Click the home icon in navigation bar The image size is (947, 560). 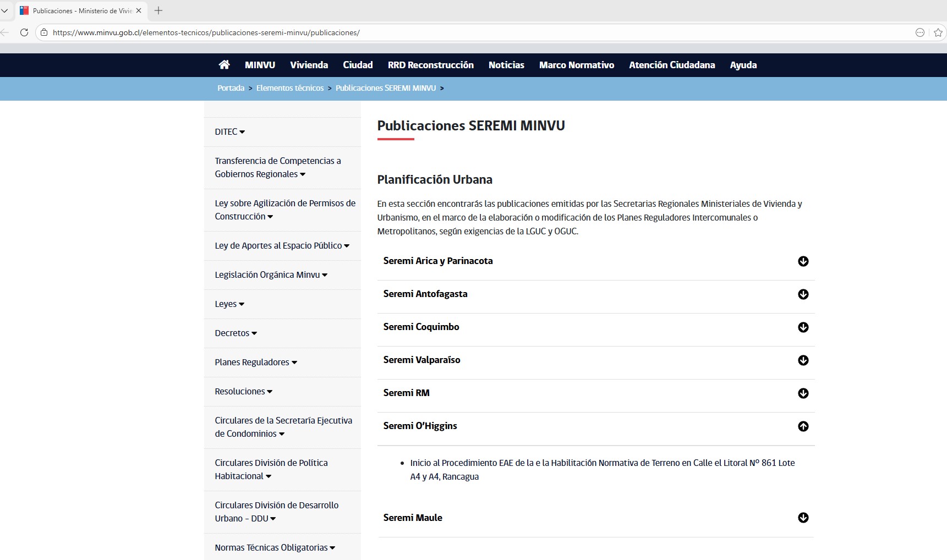coord(224,65)
